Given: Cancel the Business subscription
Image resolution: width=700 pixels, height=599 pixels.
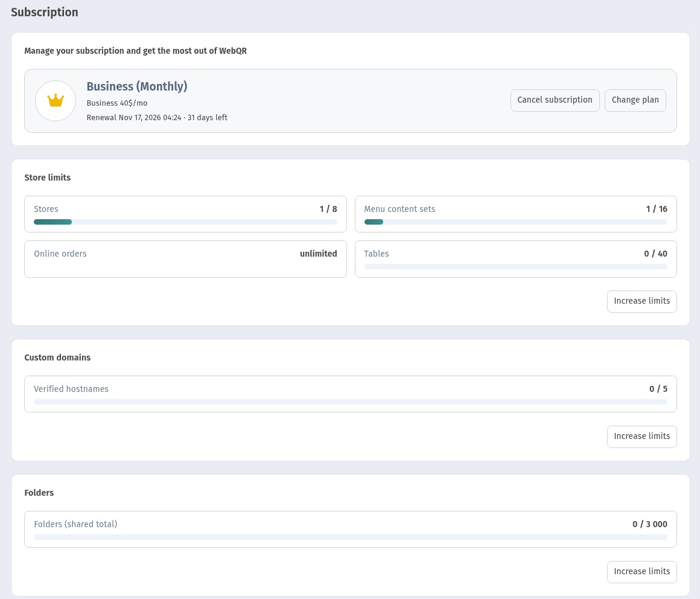Looking at the screenshot, I should [555, 100].
